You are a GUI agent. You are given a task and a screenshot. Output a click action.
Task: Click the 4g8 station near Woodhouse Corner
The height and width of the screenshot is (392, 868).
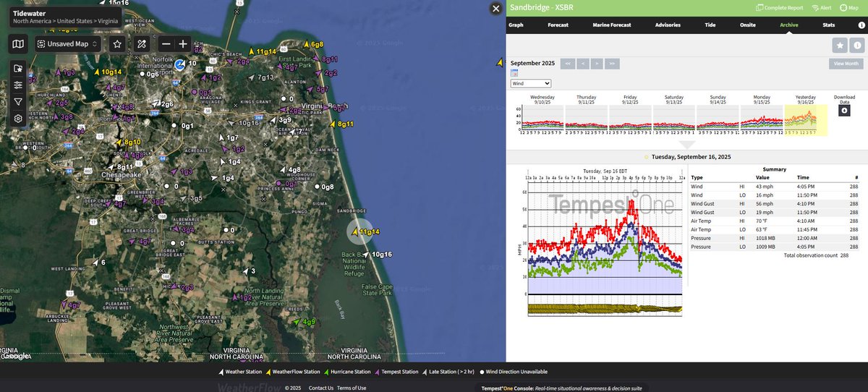[x=289, y=170]
